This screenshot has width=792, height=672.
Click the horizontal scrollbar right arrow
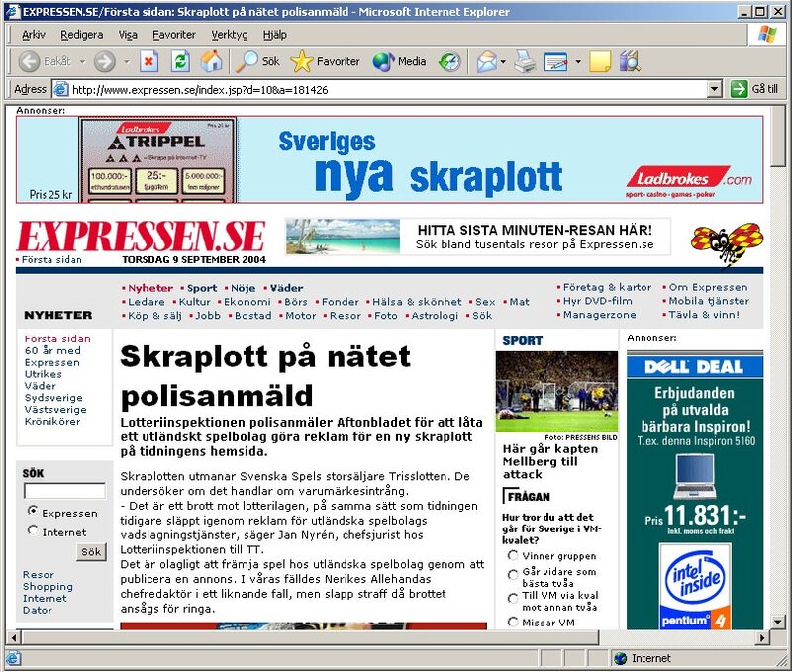tap(762, 637)
